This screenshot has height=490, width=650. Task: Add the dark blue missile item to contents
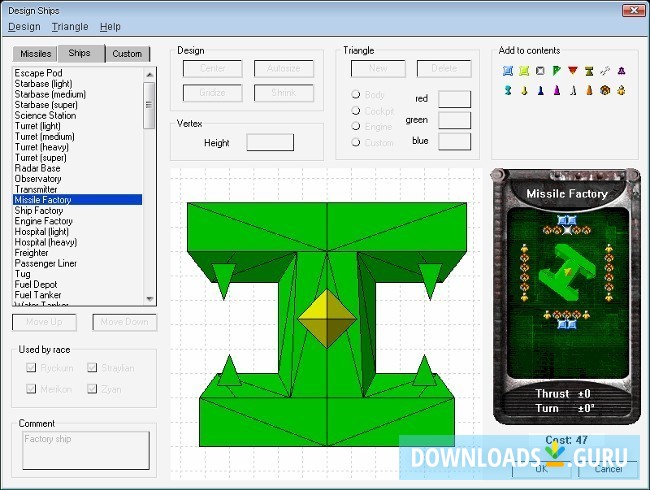tap(540, 90)
